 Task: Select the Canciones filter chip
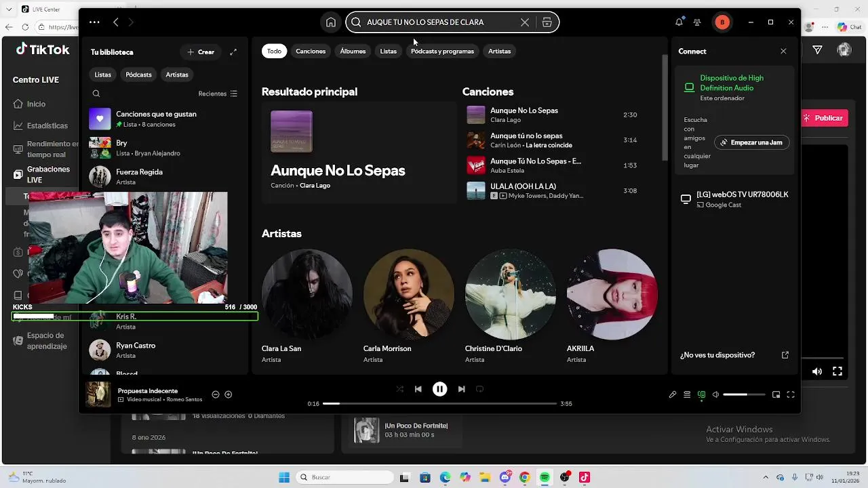tap(311, 52)
